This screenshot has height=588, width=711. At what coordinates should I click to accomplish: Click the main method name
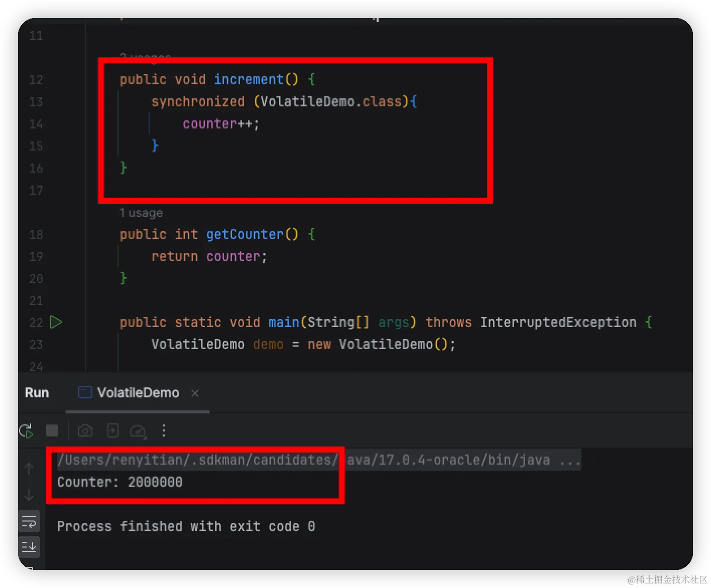[x=284, y=323]
